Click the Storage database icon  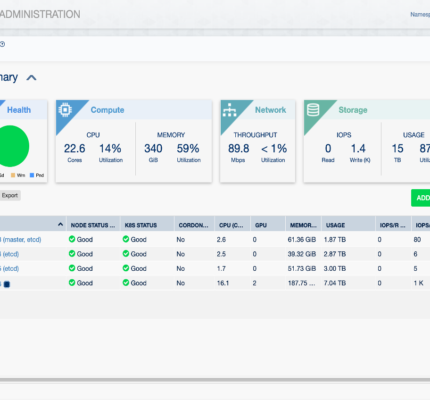pyautogui.click(x=313, y=110)
